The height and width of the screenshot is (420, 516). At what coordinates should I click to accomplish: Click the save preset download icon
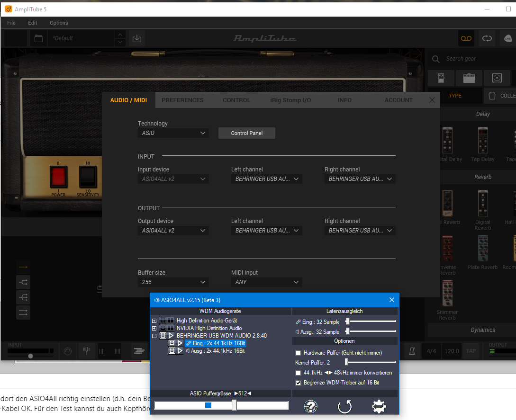click(137, 38)
